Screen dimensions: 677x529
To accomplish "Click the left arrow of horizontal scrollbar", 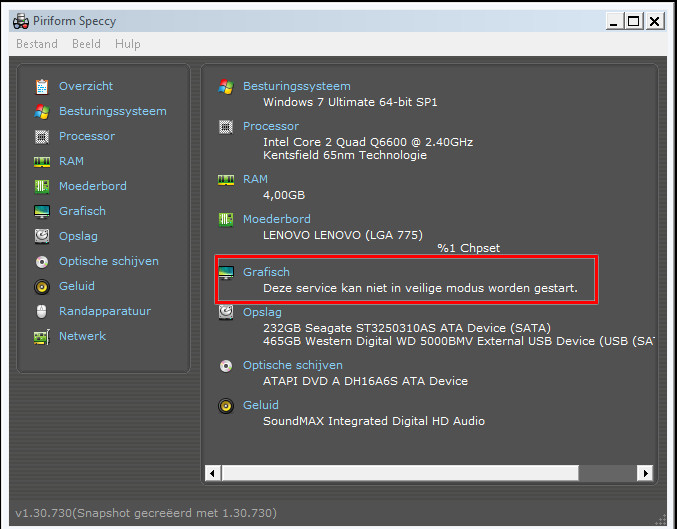I will 212,473.
